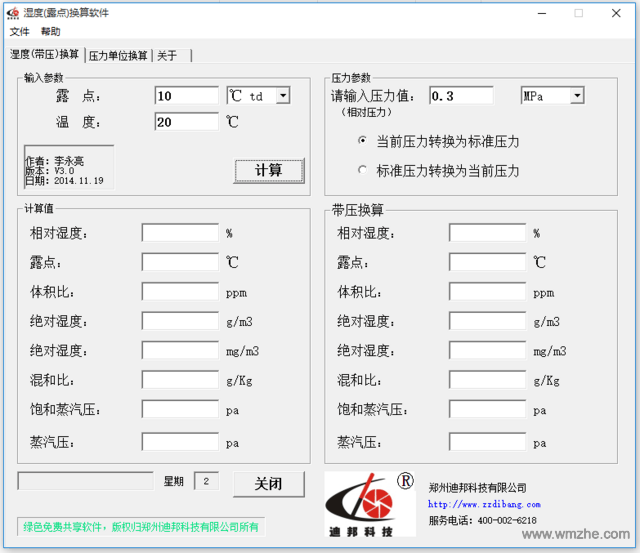
Task: Click 计算值 混和比 g/Kg output field
Action: [180, 380]
